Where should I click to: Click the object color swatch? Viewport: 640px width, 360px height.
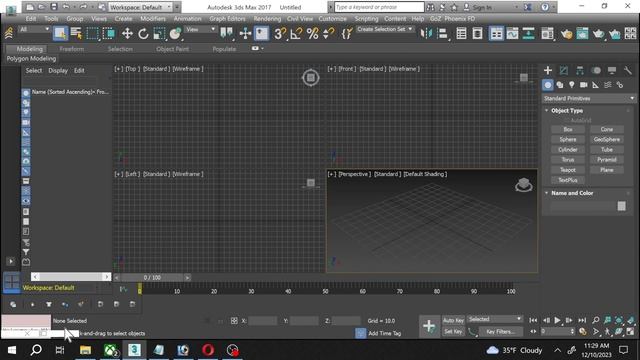(621, 206)
